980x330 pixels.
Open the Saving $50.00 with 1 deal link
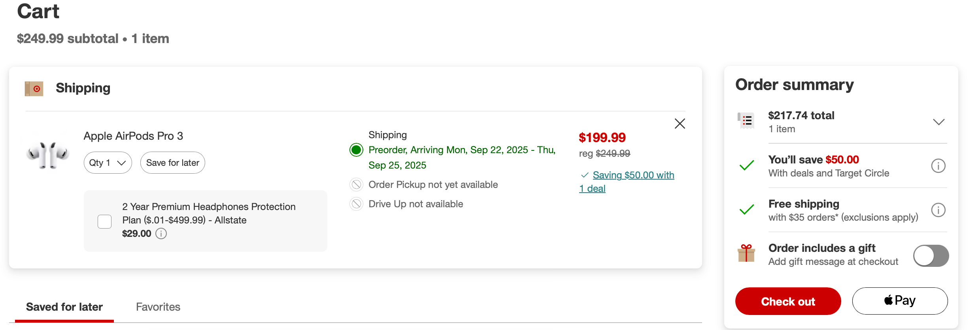pyautogui.click(x=633, y=175)
